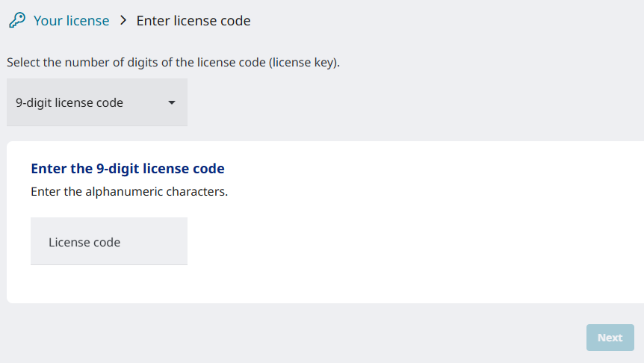The image size is (644, 363).
Task: Click the word alphanumeric in the hint
Action: pyautogui.click(x=123, y=191)
